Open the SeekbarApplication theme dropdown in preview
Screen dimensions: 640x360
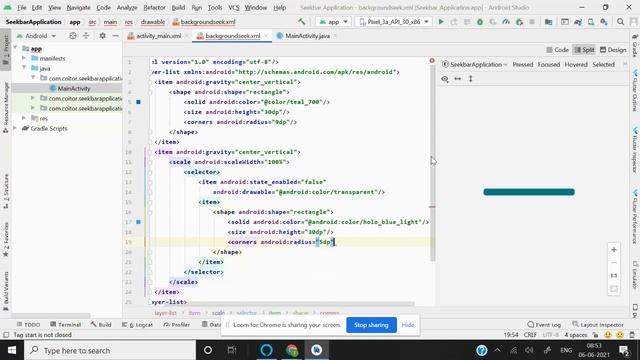(x=475, y=64)
